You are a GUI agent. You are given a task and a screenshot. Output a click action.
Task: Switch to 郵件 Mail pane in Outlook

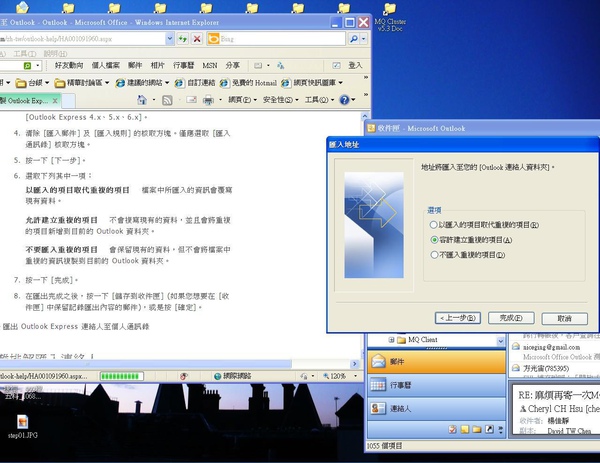[437, 362]
